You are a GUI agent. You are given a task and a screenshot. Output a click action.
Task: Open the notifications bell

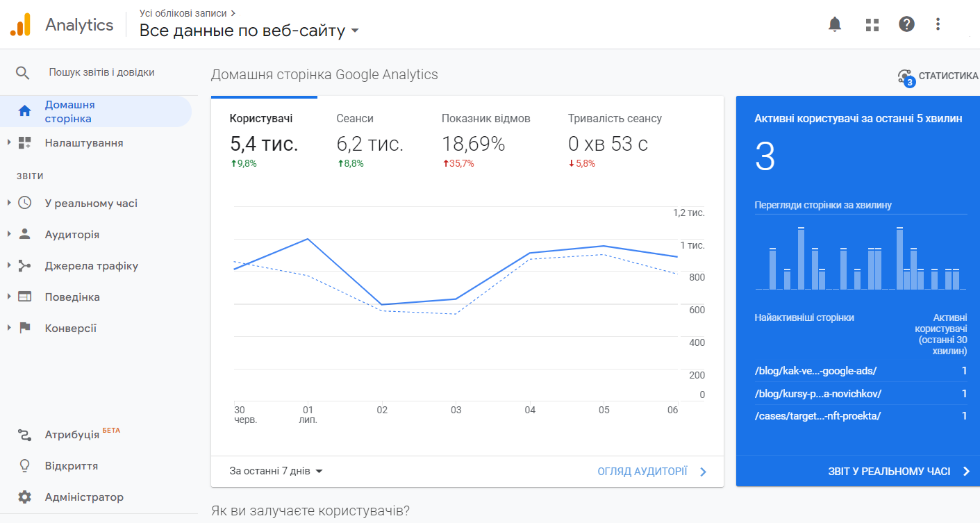coord(835,24)
